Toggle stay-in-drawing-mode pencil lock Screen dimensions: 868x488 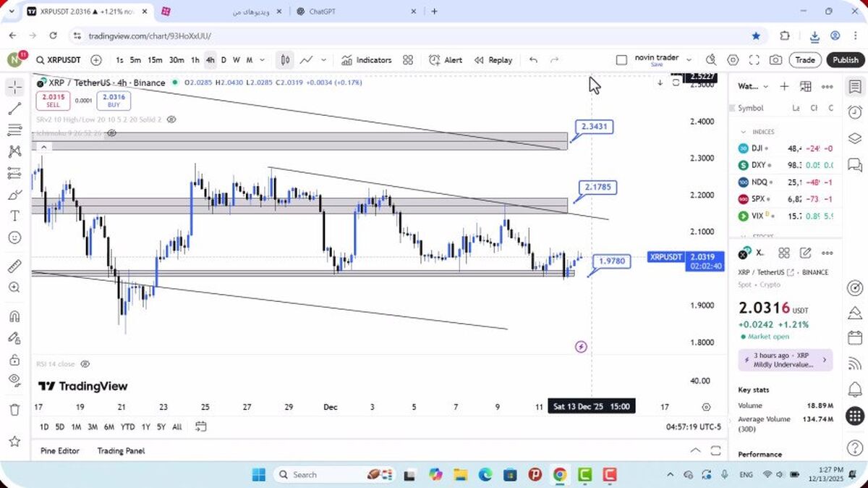point(14,337)
